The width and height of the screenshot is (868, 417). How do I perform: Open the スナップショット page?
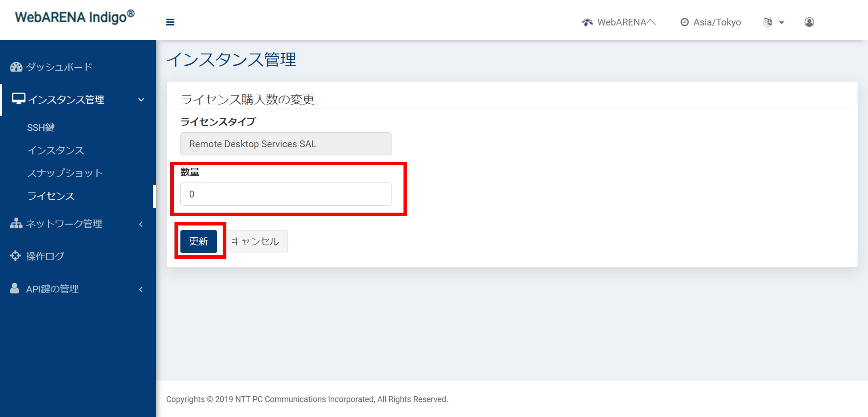point(65,173)
